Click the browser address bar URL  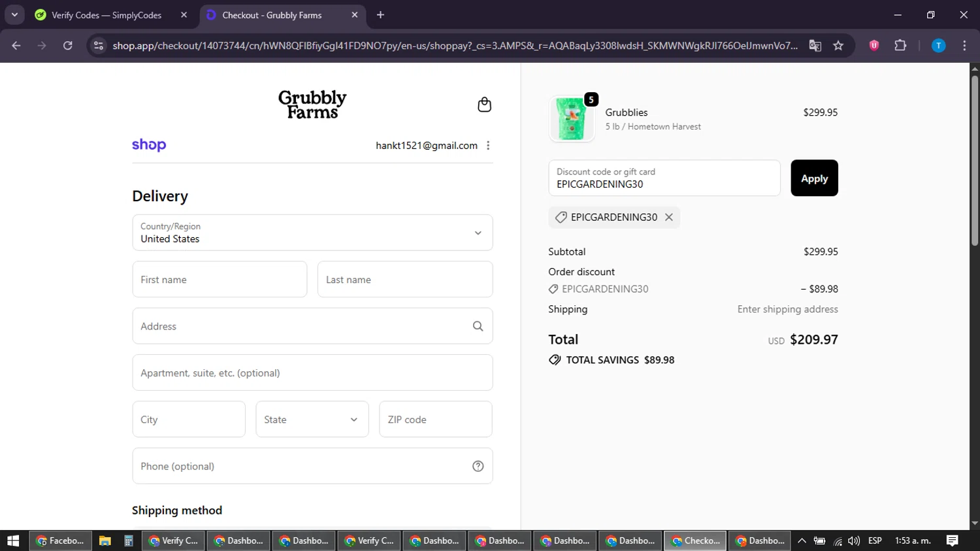(x=455, y=45)
